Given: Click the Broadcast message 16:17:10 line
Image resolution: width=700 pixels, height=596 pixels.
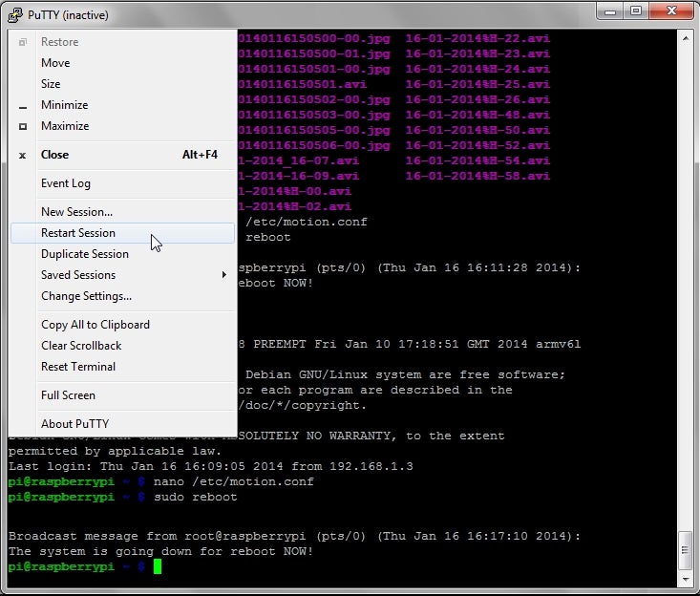Looking at the screenshot, I should pyautogui.click(x=295, y=536).
